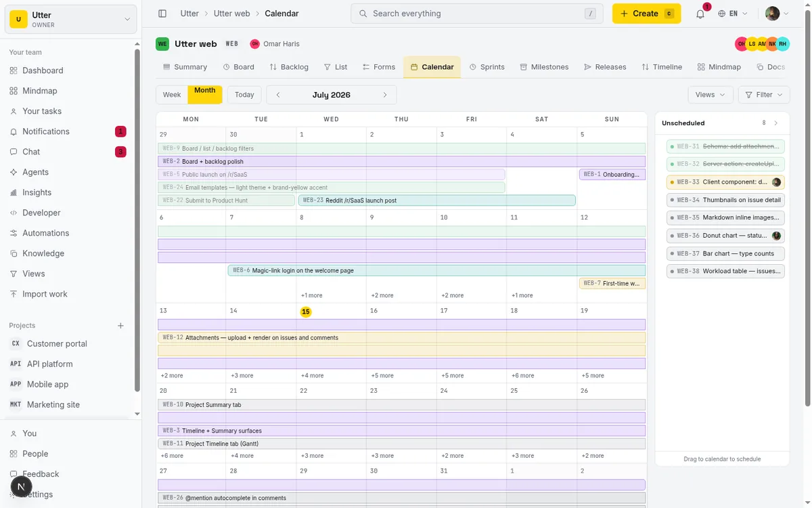Click the Developer code icon
This screenshot has width=812, height=508.
[x=14, y=213]
